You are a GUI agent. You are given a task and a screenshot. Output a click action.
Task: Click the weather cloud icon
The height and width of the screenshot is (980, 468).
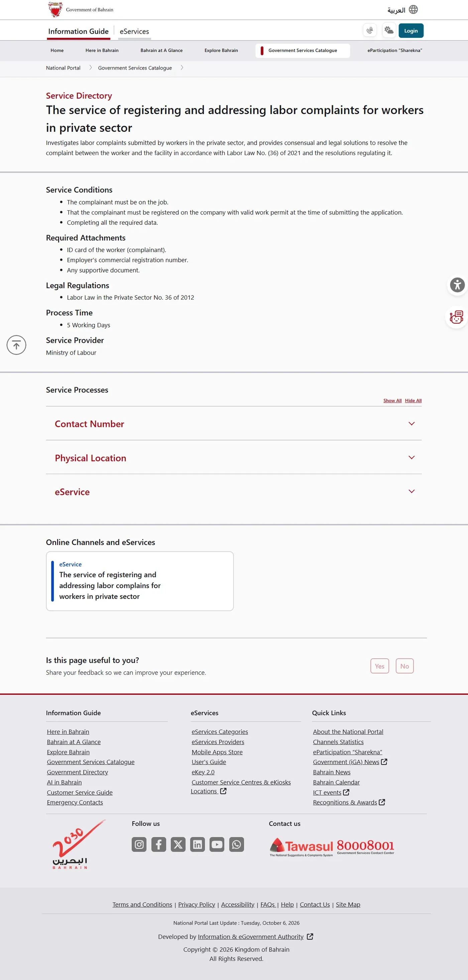click(388, 30)
